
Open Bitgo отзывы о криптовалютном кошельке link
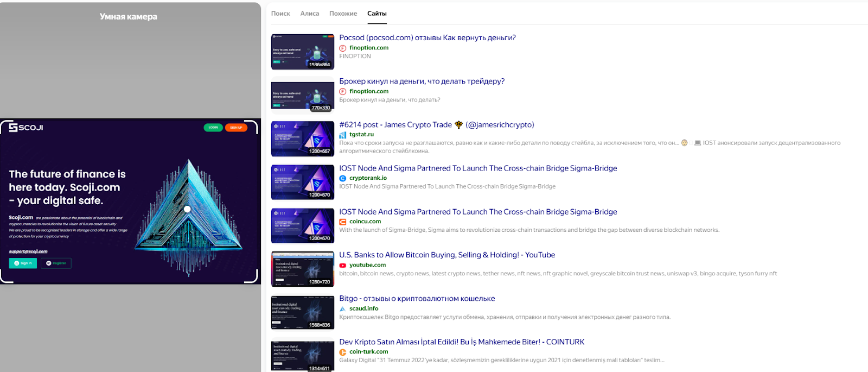click(x=417, y=299)
